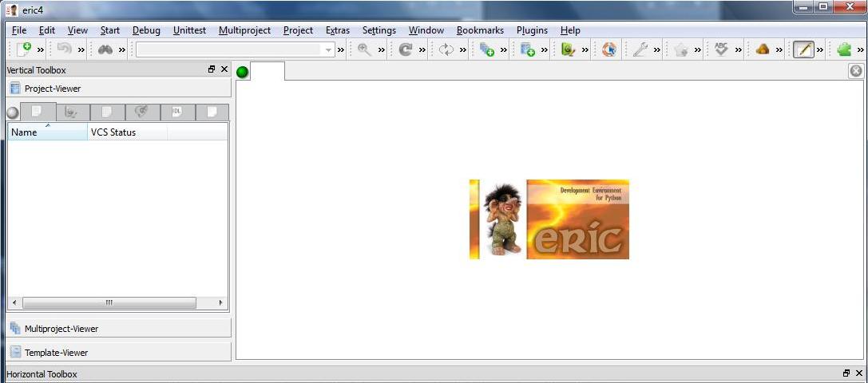
Task: Open Search with the binoculars icon
Action: (105, 49)
